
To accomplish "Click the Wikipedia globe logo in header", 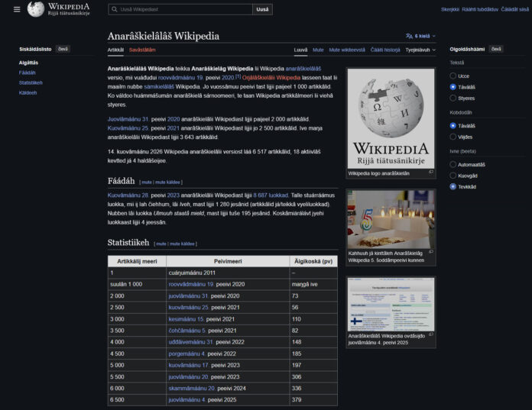I will pyautogui.click(x=36, y=9).
